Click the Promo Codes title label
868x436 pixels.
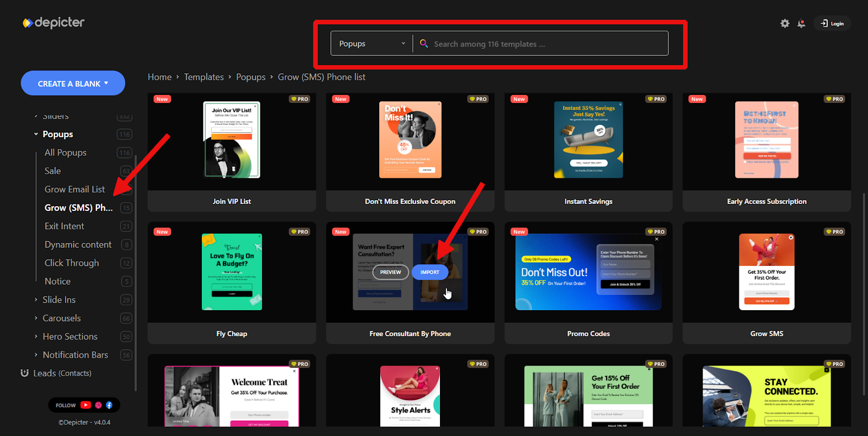pyautogui.click(x=589, y=334)
